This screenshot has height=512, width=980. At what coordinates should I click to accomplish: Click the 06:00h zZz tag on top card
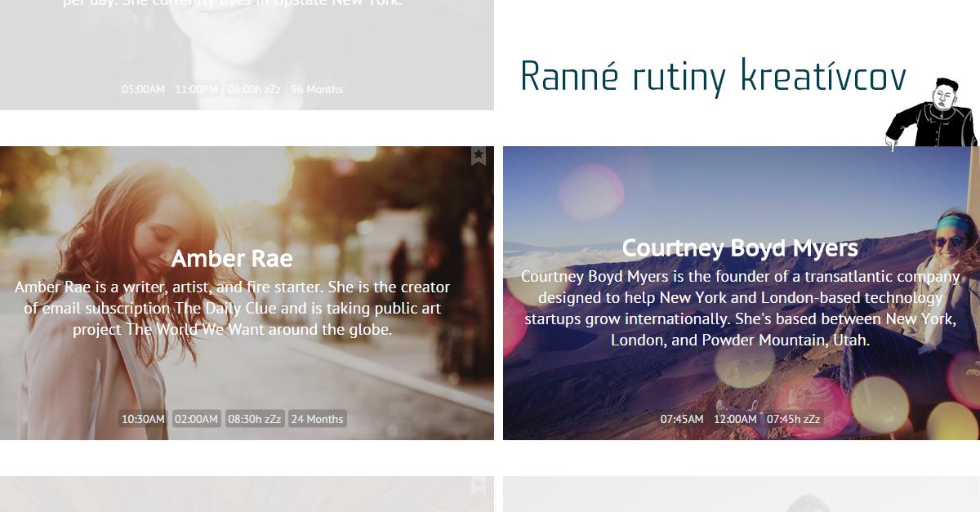254,89
